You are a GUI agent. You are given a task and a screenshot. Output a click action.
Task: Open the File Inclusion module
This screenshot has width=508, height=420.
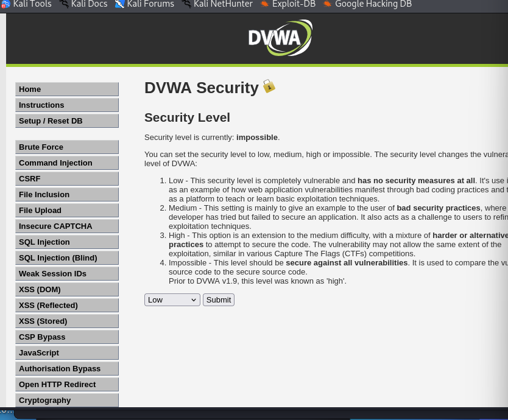[x=67, y=195]
